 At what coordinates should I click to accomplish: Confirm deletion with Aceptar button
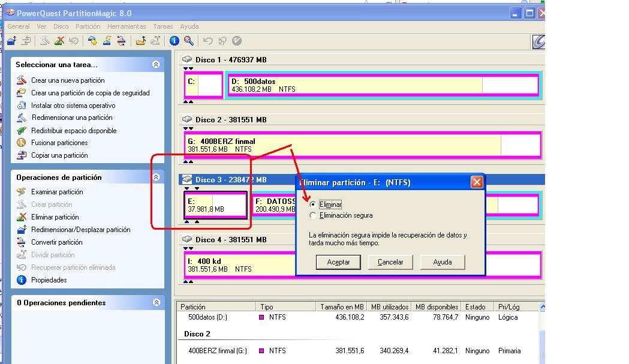pyautogui.click(x=338, y=262)
